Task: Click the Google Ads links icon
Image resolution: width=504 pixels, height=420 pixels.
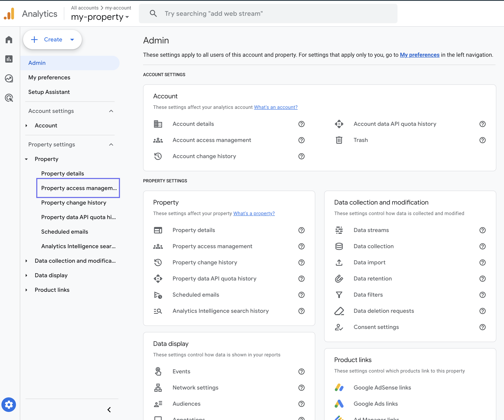Action: coord(339,403)
